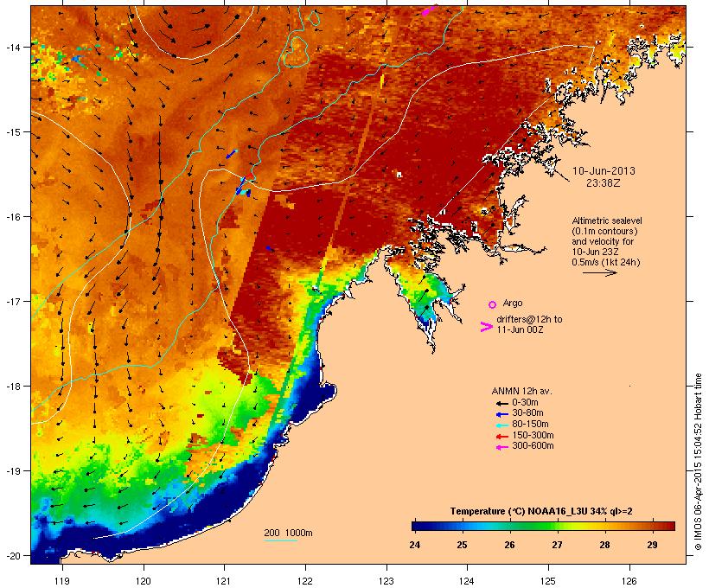Click the longitude axis label 126
Image resolution: width=709 pixels, height=588 pixels.
click(x=629, y=581)
